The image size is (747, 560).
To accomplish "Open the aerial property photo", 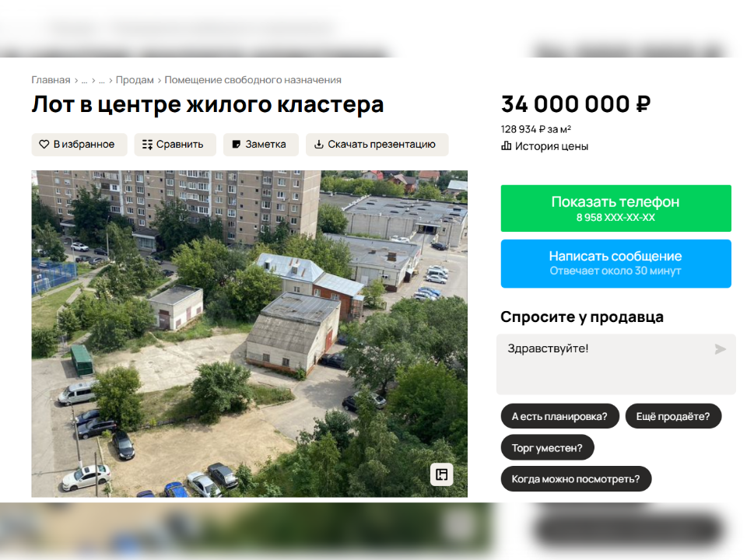I will pyautogui.click(x=249, y=334).
